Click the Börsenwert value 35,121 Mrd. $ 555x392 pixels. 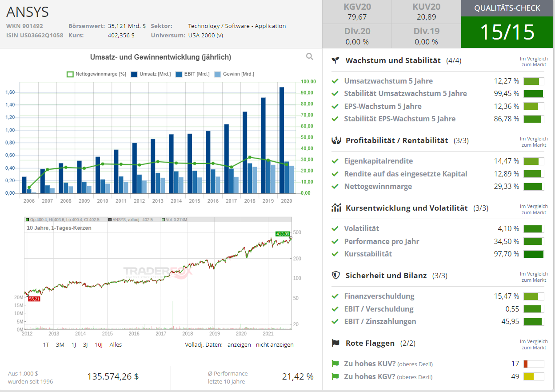pos(127,26)
